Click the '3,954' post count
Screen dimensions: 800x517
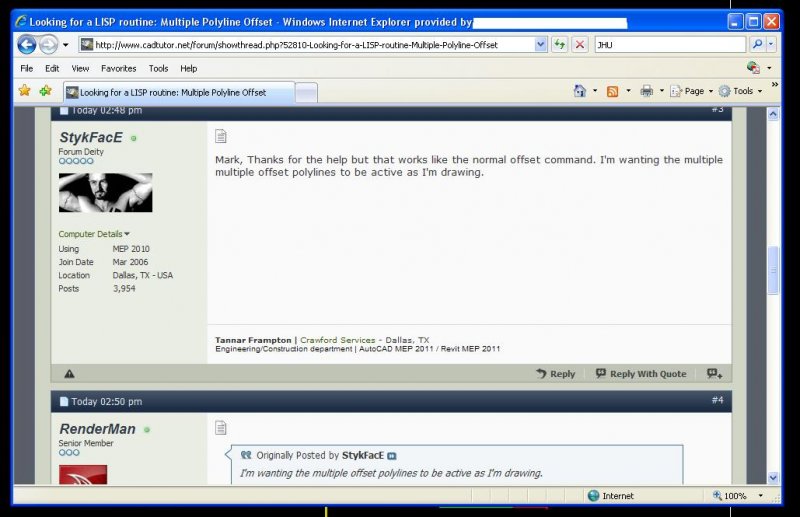point(124,288)
